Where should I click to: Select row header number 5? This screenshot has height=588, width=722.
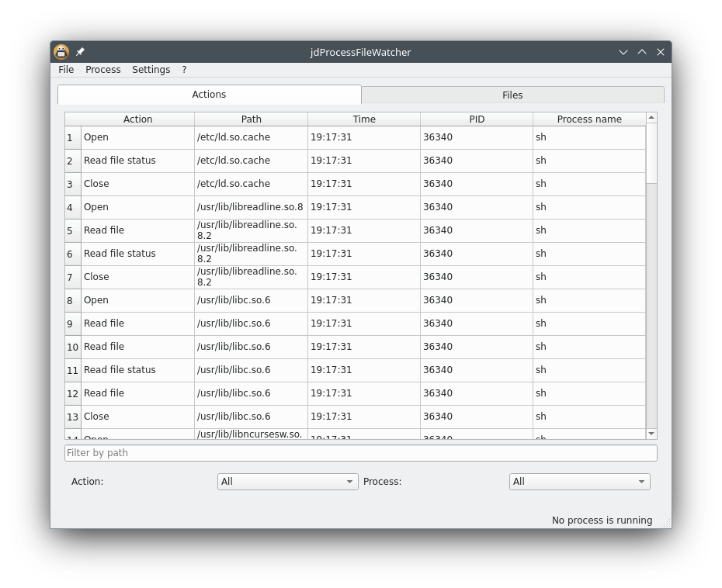(x=73, y=230)
